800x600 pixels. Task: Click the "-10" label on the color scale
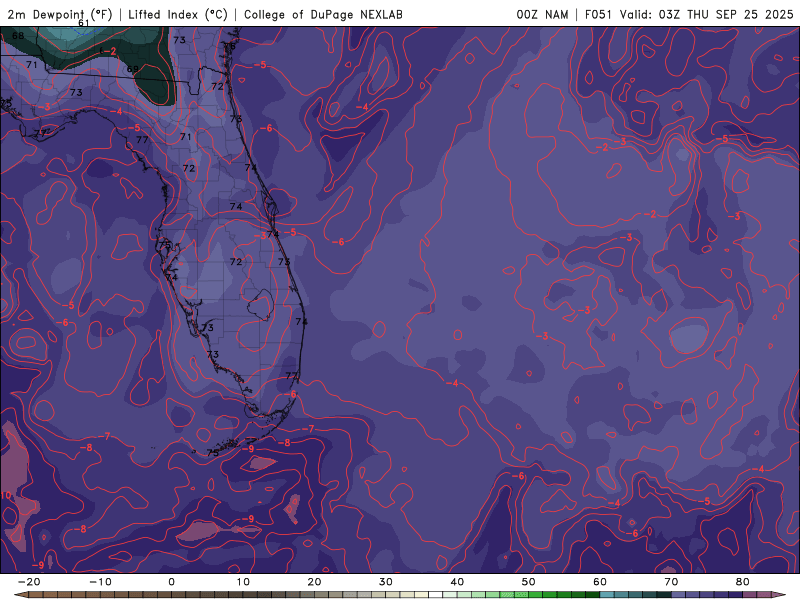100,582
